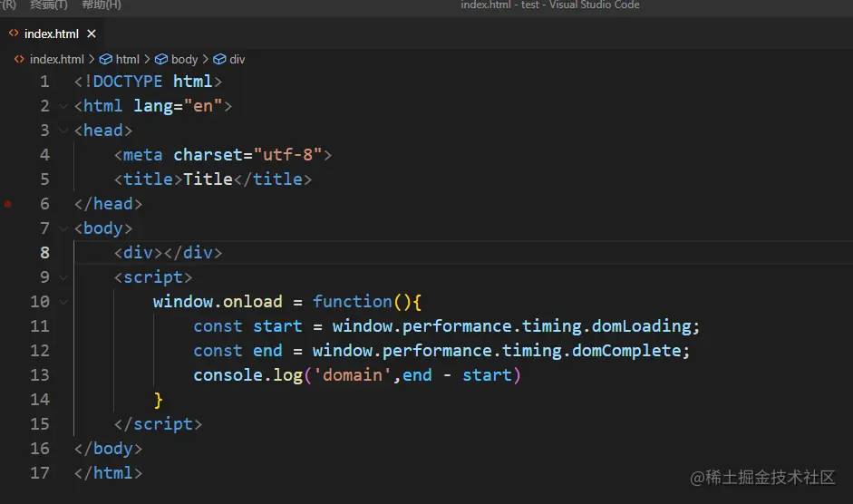Screen dimensions: 853x504
Task: Click domComplete on line 12
Action: (x=626, y=351)
